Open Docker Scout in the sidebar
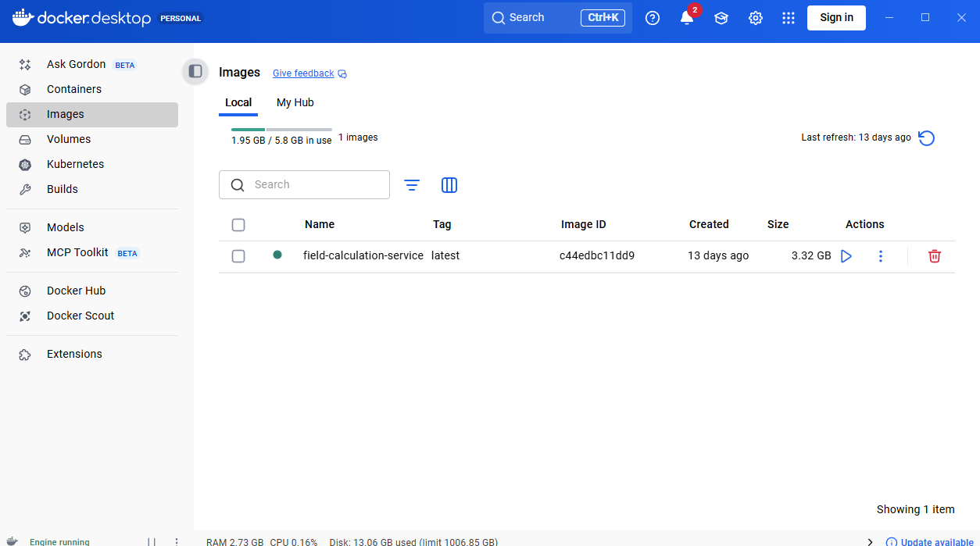 (x=92, y=316)
